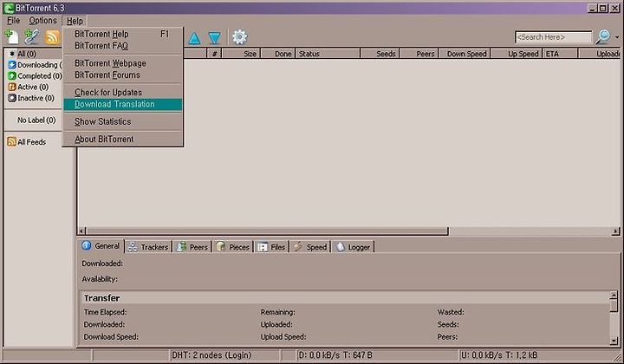Click the Inactive category icon
This screenshot has width=624, height=364.
tap(12, 98)
